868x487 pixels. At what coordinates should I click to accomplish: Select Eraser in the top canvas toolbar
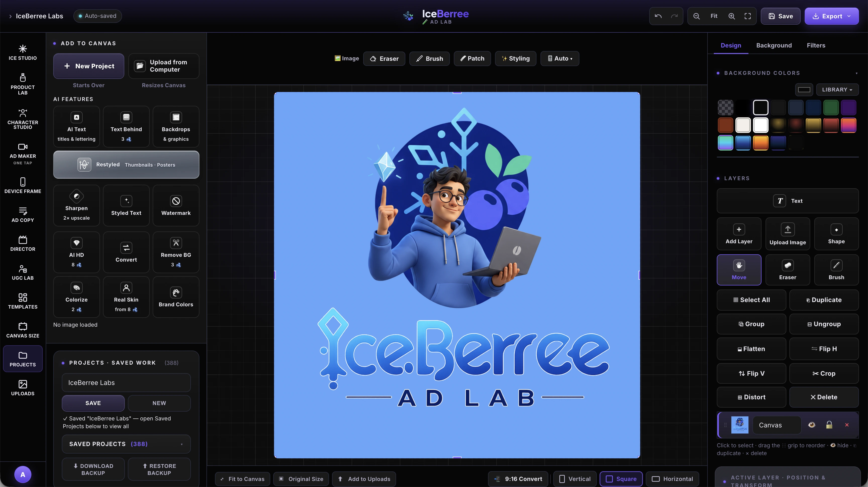point(384,59)
